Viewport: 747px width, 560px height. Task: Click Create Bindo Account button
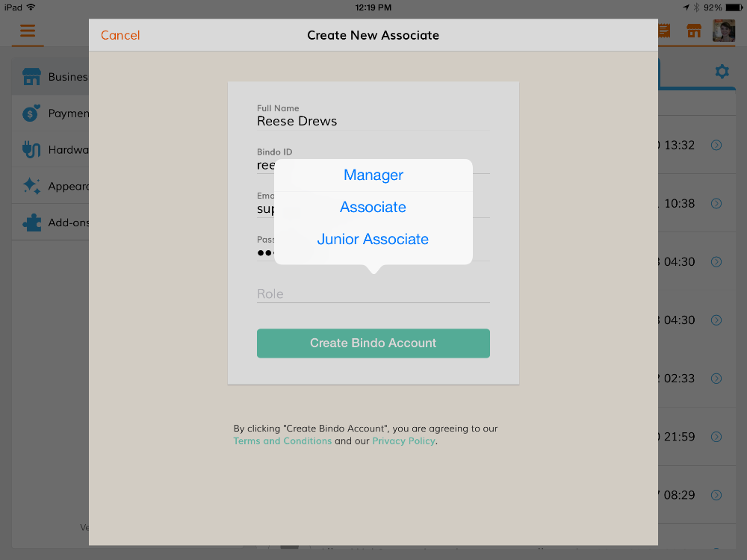[373, 343]
